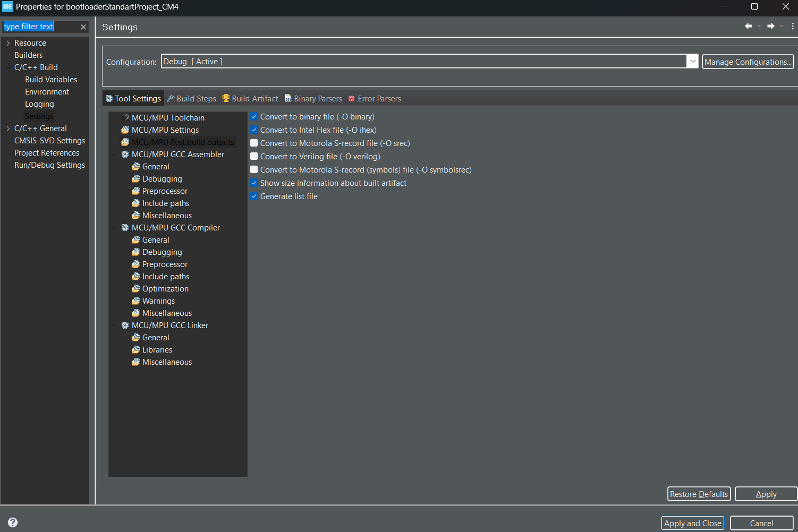Screen dimensions: 798x532
Task: Click the Restore Defaults button
Action: click(699, 494)
